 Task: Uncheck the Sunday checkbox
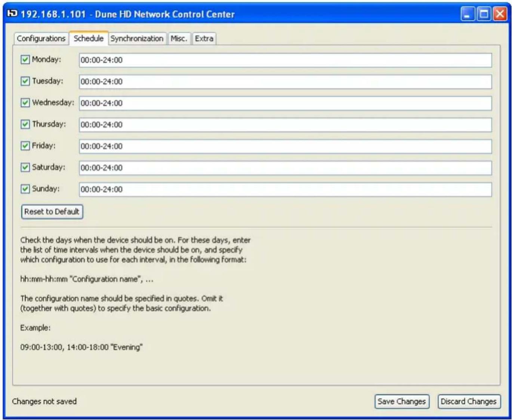tap(25, 189)
